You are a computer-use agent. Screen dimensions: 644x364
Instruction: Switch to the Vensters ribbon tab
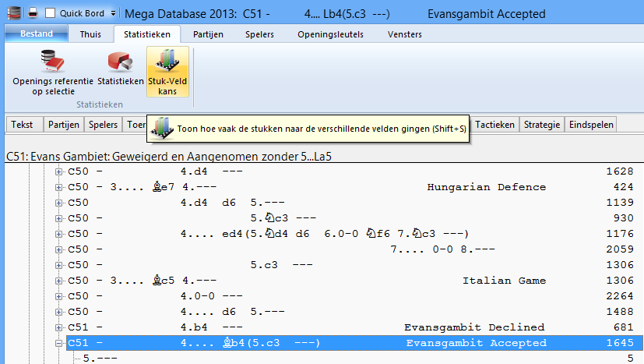pyautogui.click(x=405, y=34)
